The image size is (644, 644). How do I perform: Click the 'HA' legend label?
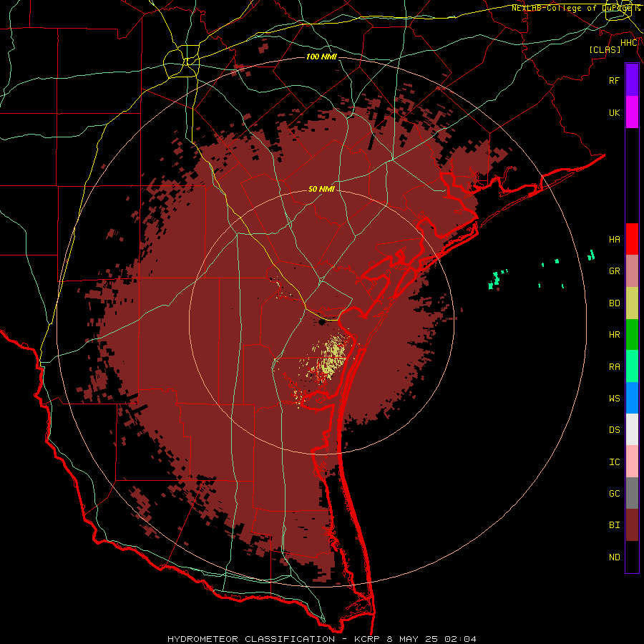[615, 240]
